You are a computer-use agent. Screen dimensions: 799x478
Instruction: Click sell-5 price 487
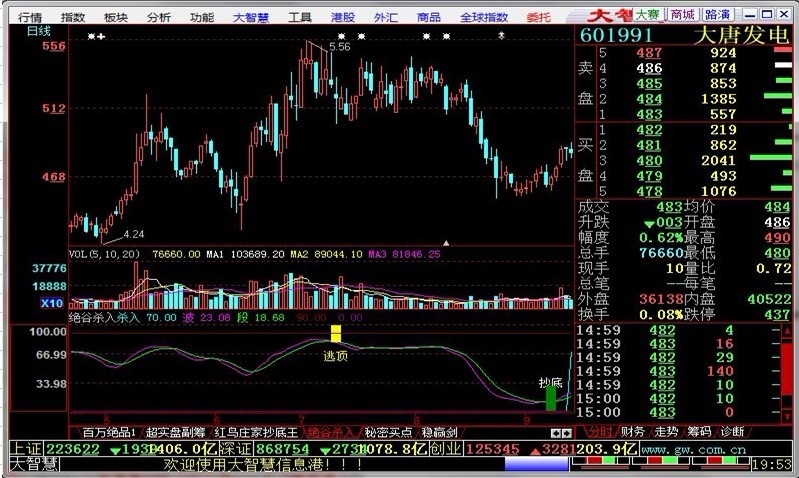[x=649, y=52]
